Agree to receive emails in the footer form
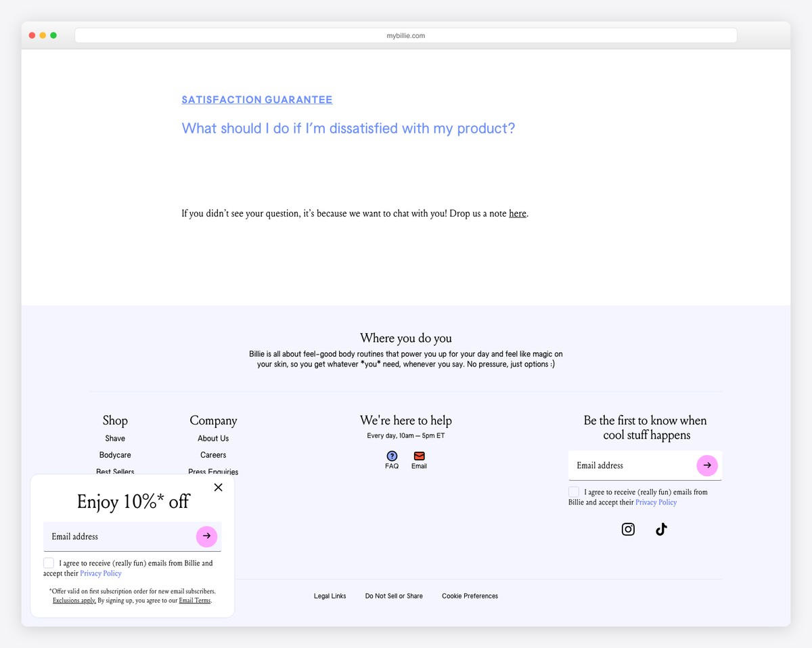812x648 pixels. pyautogui.click(x=574, y=492)
